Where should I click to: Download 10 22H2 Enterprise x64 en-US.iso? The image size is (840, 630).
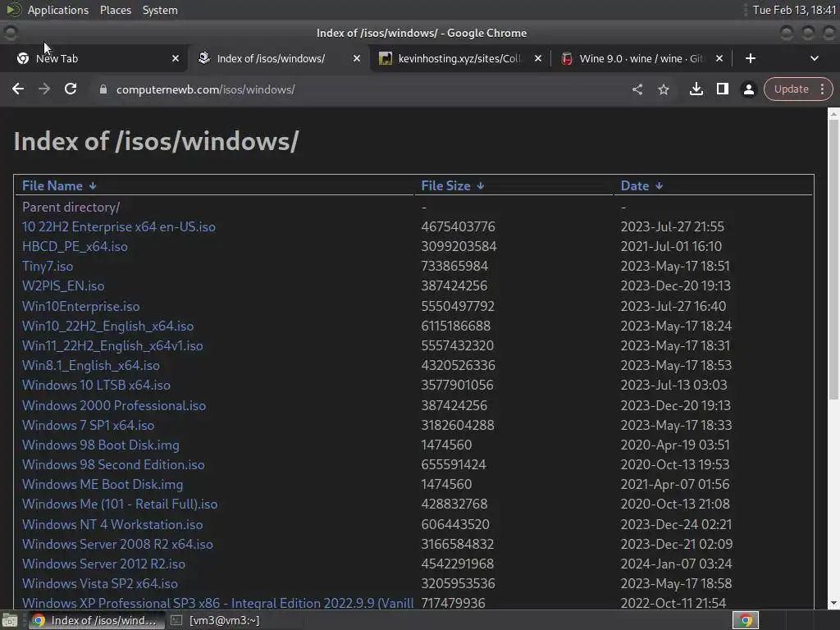pos(118,226)
